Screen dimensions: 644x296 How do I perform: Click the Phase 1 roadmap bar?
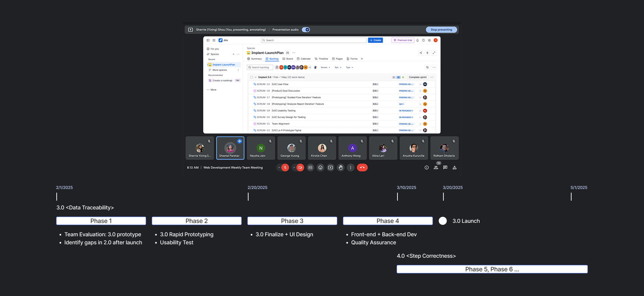101,221
